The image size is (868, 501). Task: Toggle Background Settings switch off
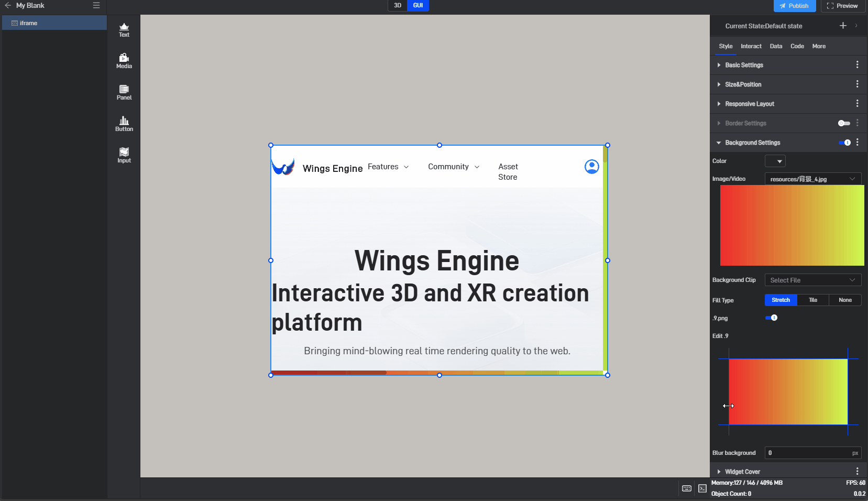click(844, 143)
